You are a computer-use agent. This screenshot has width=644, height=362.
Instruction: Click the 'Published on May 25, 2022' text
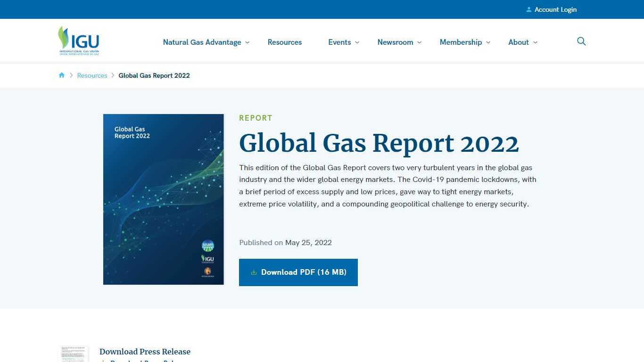pos(285,243)
